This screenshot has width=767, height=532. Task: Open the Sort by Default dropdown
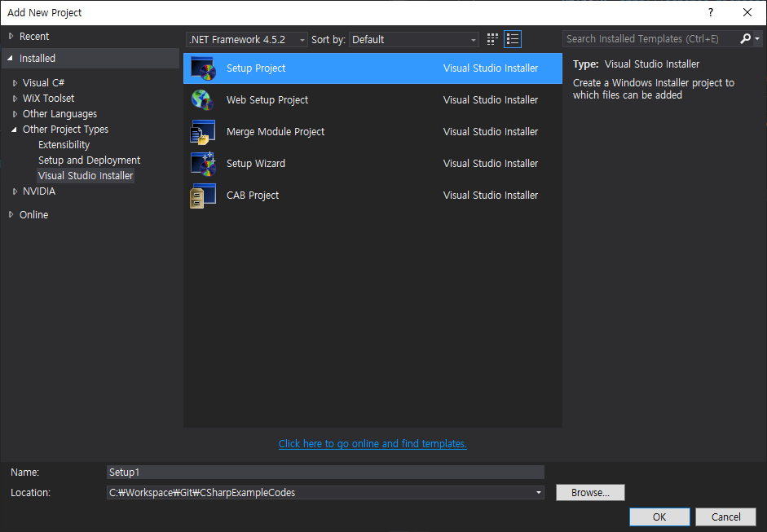(414, 40)
